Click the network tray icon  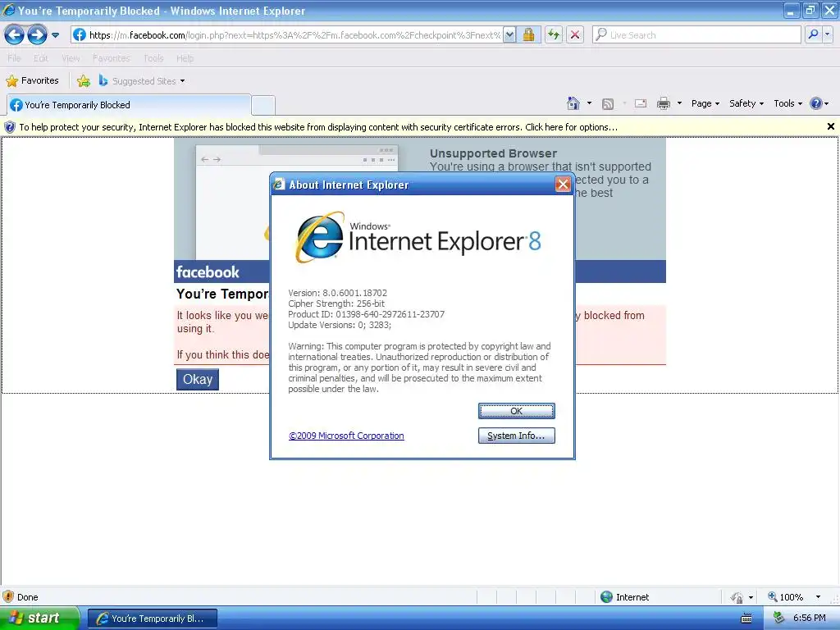pos(778,619)
